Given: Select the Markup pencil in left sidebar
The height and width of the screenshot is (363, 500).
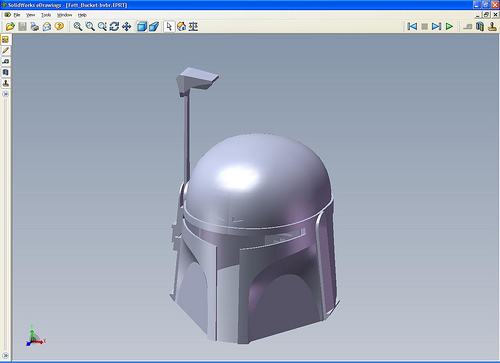Looking at the screenshot, I should tap(5, 51).
